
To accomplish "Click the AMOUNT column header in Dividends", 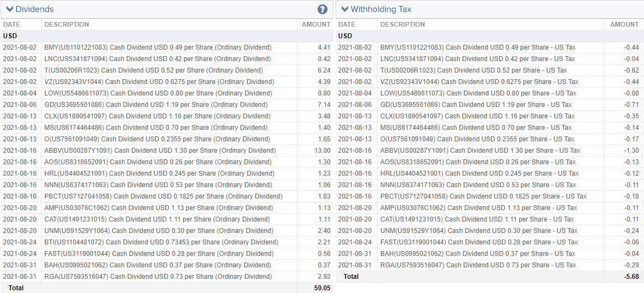I will tap(316, 24).
